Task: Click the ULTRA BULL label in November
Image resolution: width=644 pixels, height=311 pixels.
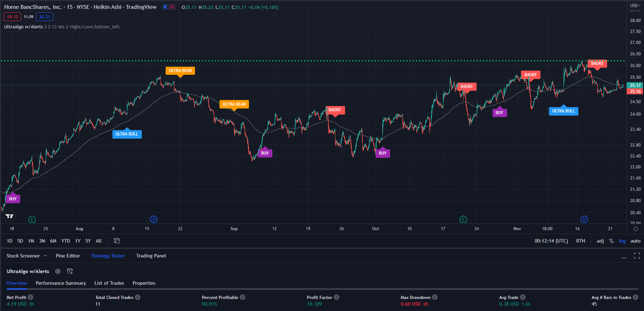Action: tap(563, 111)
